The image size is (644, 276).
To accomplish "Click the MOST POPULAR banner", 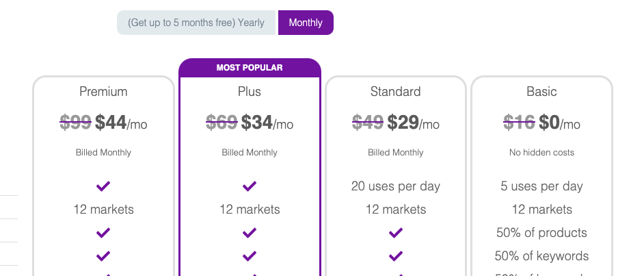I will click(x=250, y=67).
